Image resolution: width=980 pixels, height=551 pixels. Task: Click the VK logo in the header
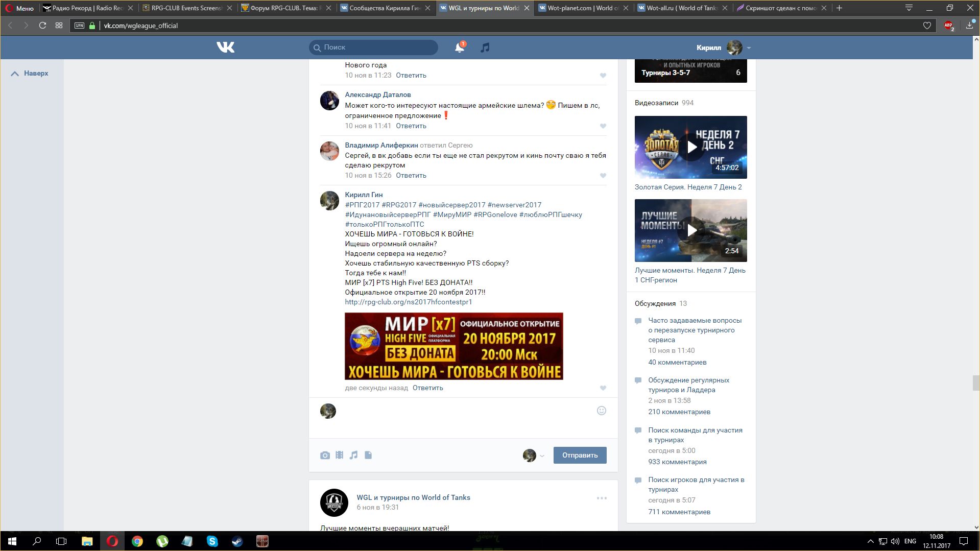(x=225, y=47)
